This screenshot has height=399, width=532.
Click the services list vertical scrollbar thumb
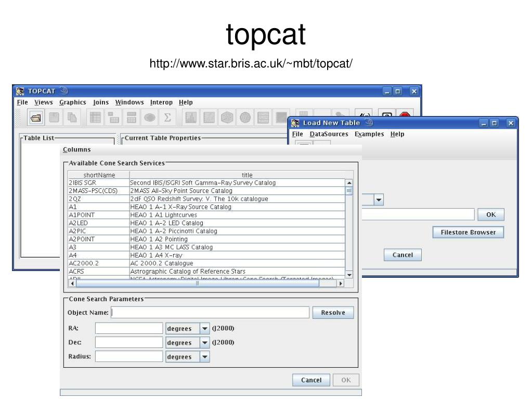pyautogui.click(x=349, y=191)
